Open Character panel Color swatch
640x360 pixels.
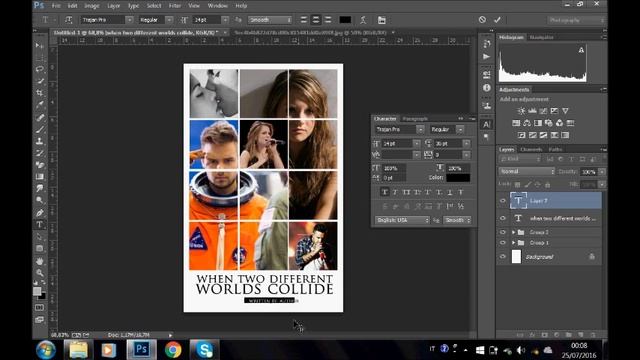[458, 178]
